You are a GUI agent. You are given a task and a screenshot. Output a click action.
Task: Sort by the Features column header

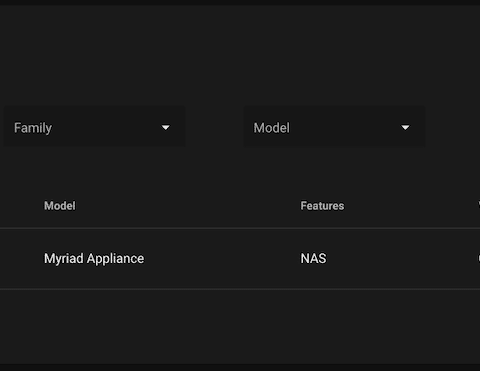coord(322,206)
